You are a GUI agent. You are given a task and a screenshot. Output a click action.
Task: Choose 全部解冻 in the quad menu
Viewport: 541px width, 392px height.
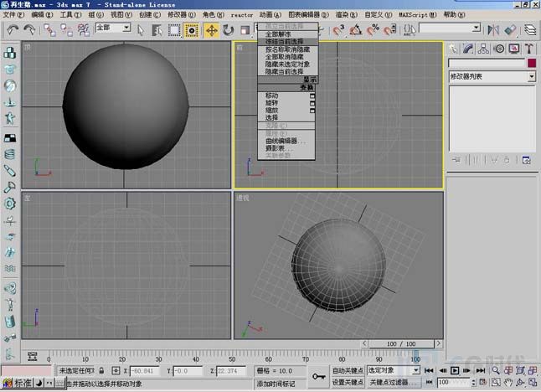[287, 34]
